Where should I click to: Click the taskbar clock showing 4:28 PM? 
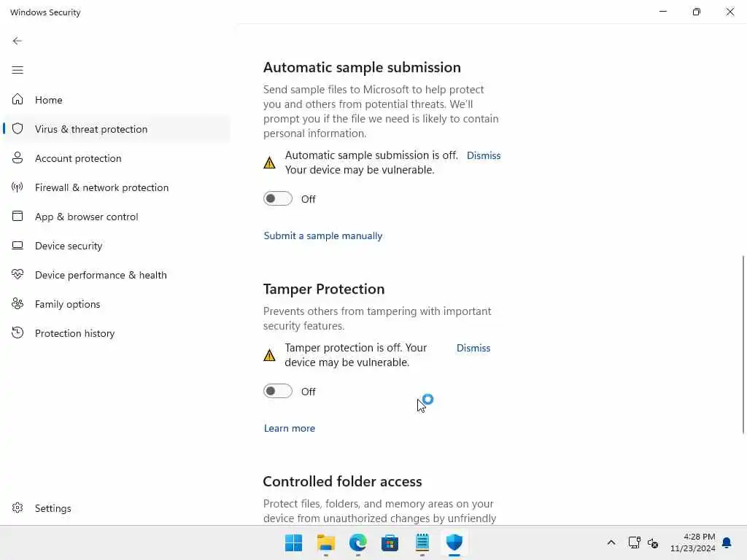pos(693,542)
